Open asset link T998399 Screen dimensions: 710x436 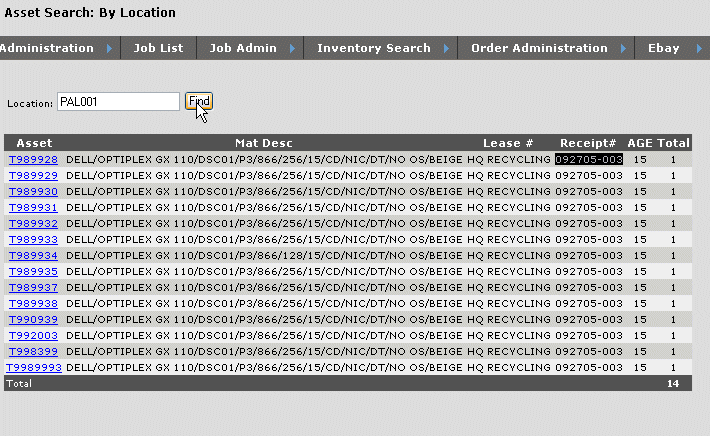(x=34, y=351)
